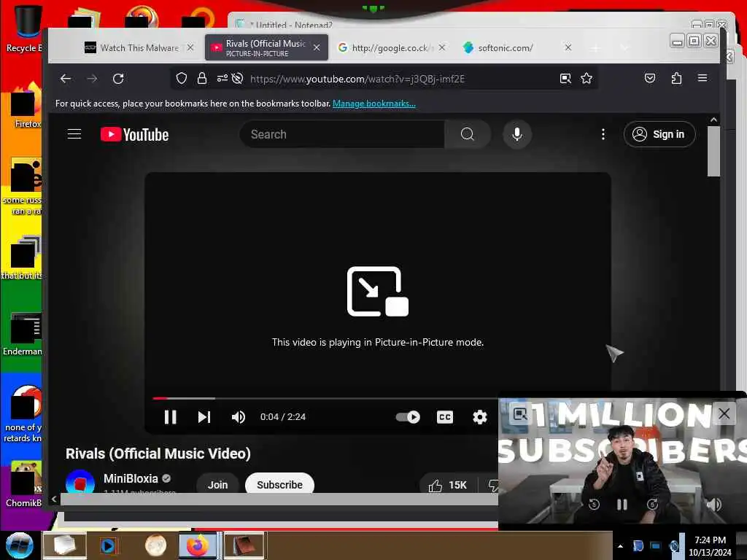Click the padlock site security icon

202,79
